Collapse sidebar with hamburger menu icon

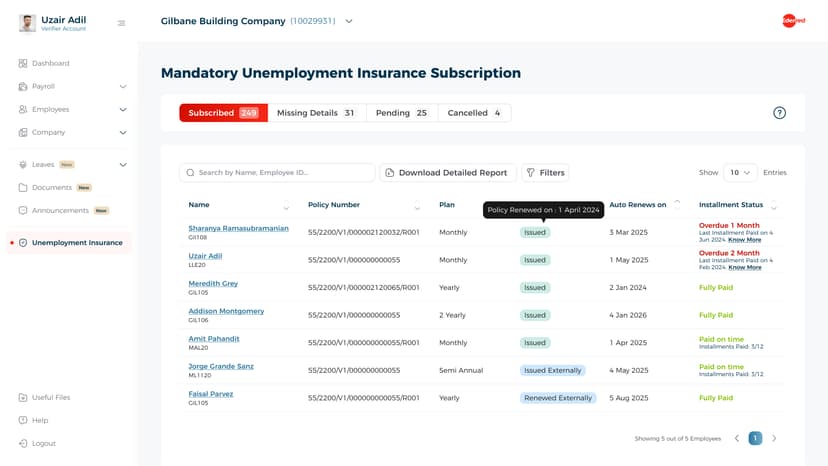point(121,23)
